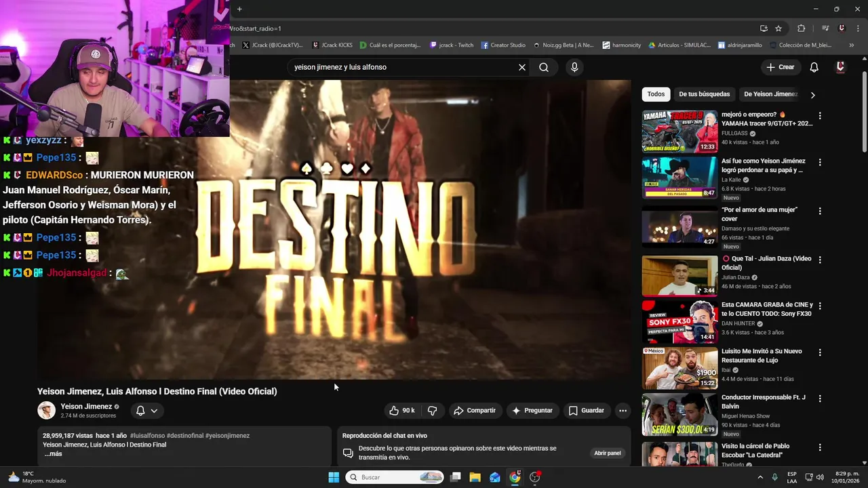The height and width of the screenshot is (488, 868).
Task: Select the Todos filter chip
Action: tap(656, 94)
